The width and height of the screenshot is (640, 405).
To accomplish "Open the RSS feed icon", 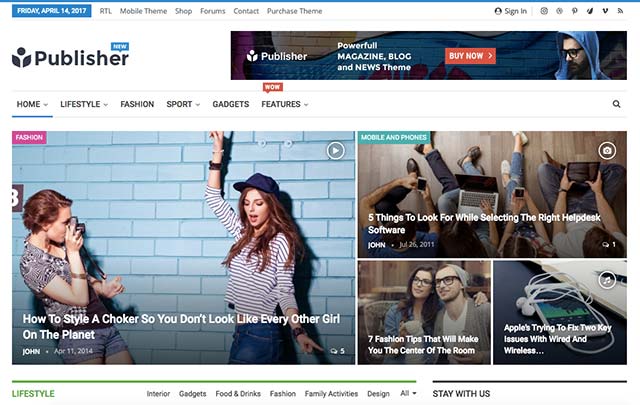I will tap(619, 11).
